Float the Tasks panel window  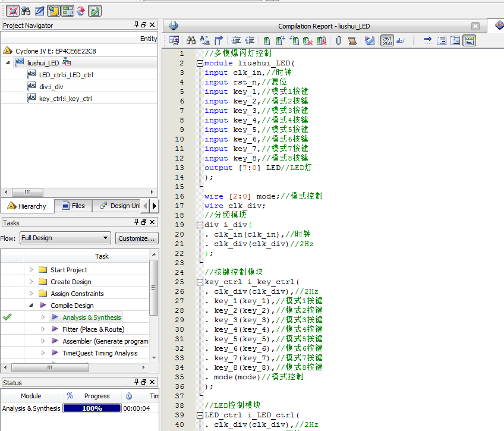coord(144,222)
